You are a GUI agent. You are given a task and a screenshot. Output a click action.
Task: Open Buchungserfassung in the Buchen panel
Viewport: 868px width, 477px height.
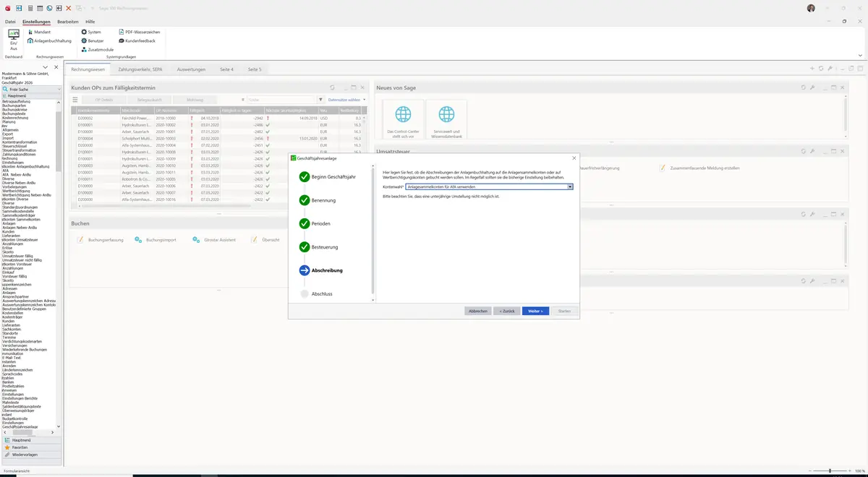click(x=101, y=239)
